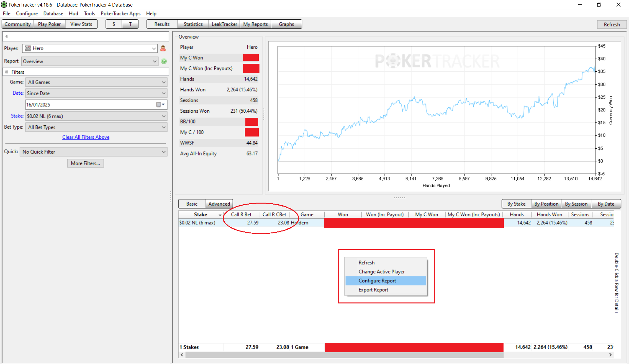Open the Player dropdown showing Hero
Viewport: 629px width, 364px height.
(90, 48)
